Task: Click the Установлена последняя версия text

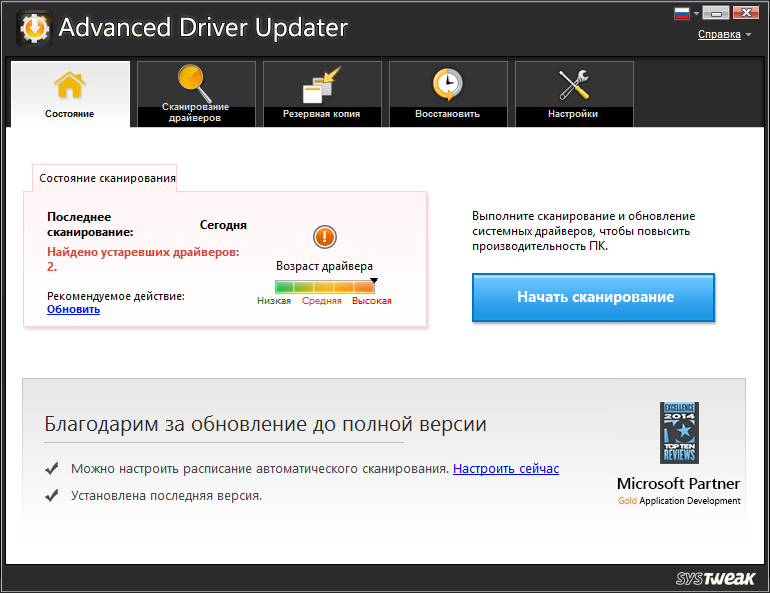Action: point(166,496)
